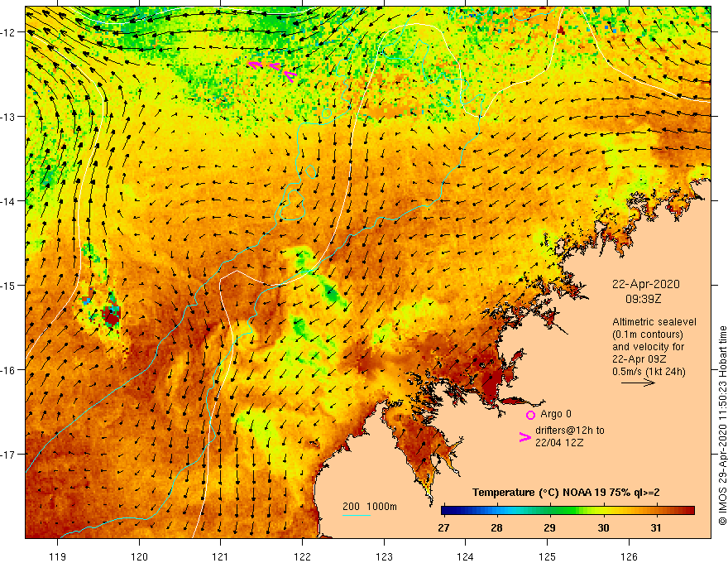
Task: Click latitude axis label -16
Action: [9, 370]
